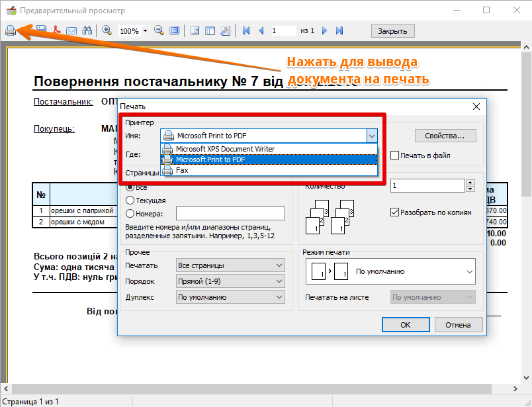The width and height of the screenshot is (532, 407).
Task: Go to the previous page
Action: pos(261,30)
